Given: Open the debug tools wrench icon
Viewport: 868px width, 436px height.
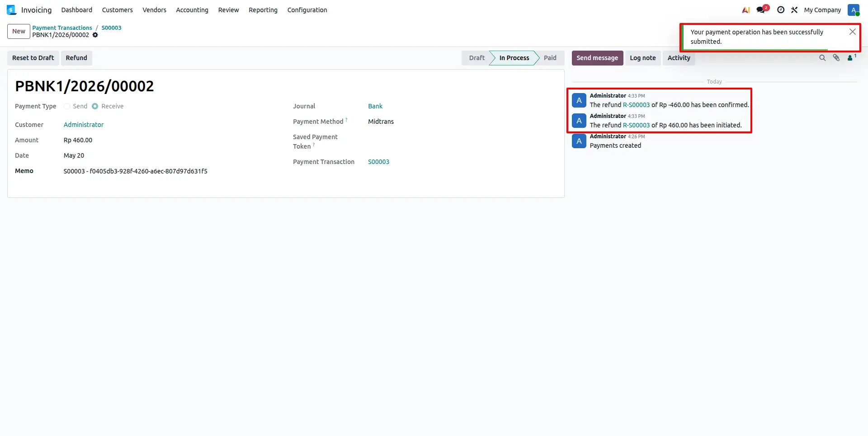Looking at the screenshot, I should click(794, 10).
